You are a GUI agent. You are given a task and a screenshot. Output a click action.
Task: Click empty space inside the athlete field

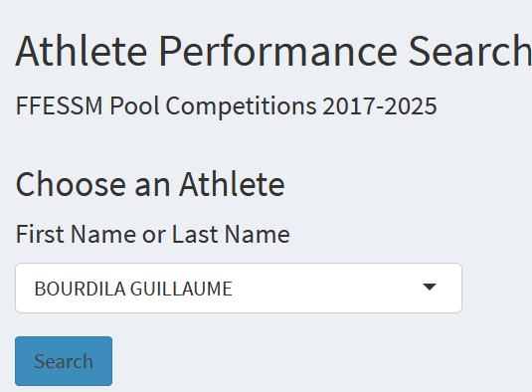[326, 288]
